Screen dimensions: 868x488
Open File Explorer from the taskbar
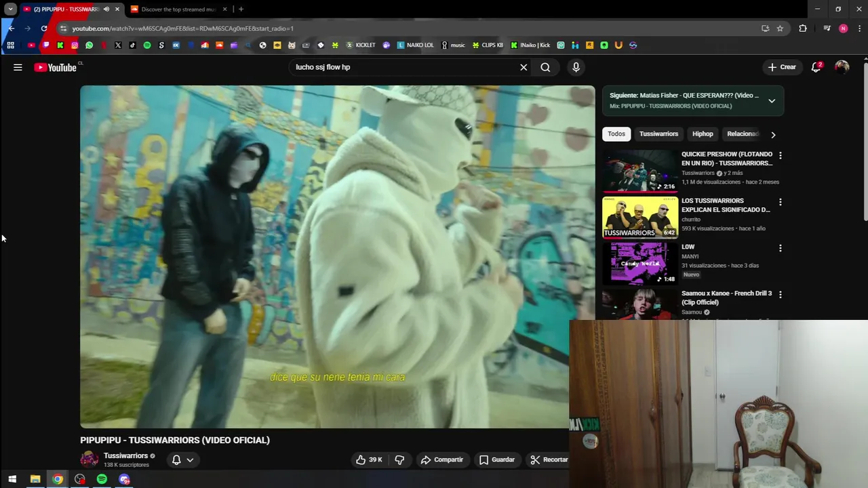(x=35, y=479)
